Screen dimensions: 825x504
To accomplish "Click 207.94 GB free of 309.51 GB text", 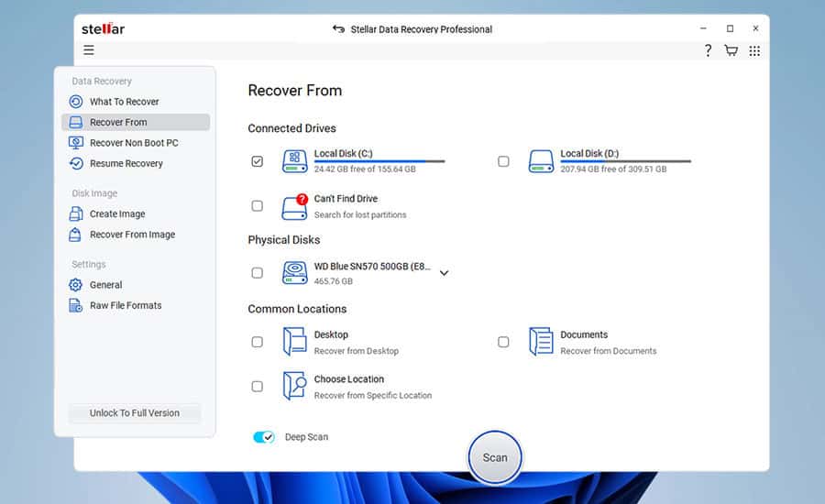I will click(613, 169).
